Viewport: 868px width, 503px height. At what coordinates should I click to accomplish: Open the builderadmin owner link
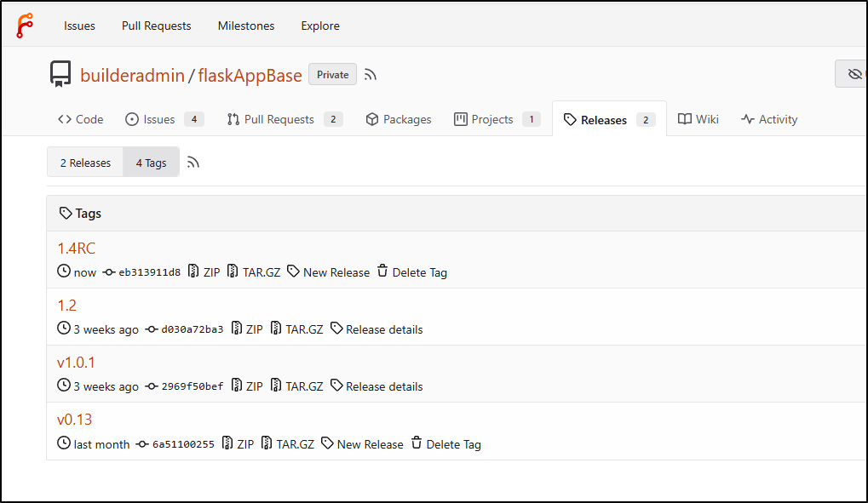coord(132,75)
